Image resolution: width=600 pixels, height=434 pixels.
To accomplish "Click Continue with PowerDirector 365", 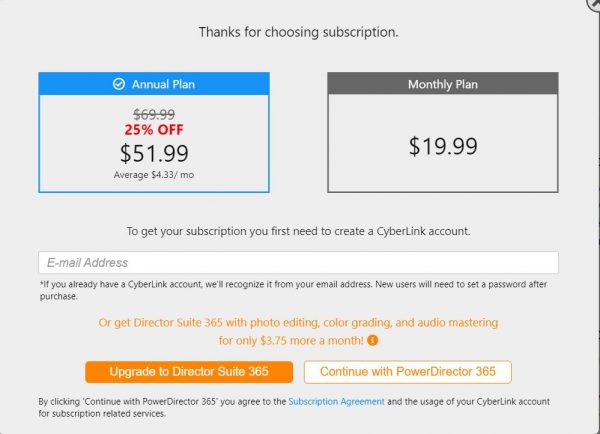I will tap(408, 372).
